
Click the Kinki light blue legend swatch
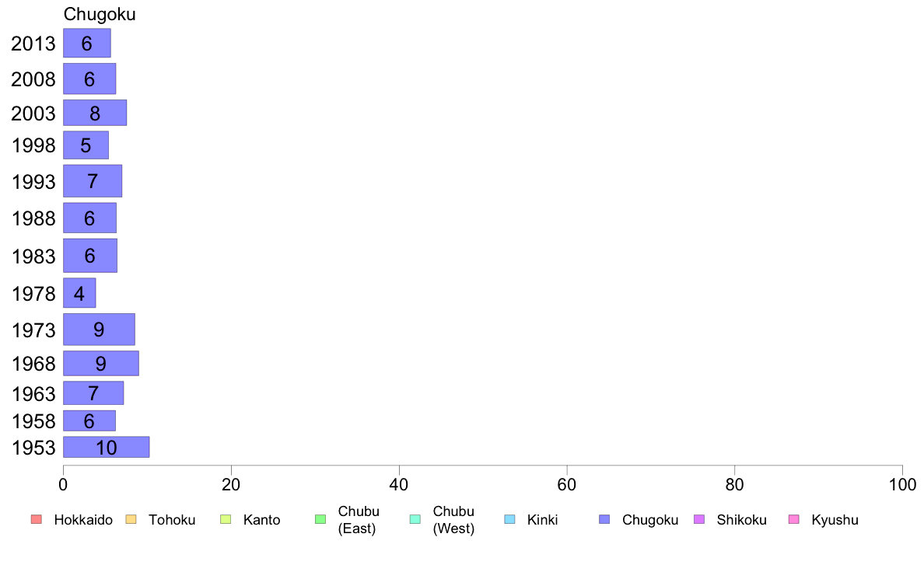pos(509,519)
